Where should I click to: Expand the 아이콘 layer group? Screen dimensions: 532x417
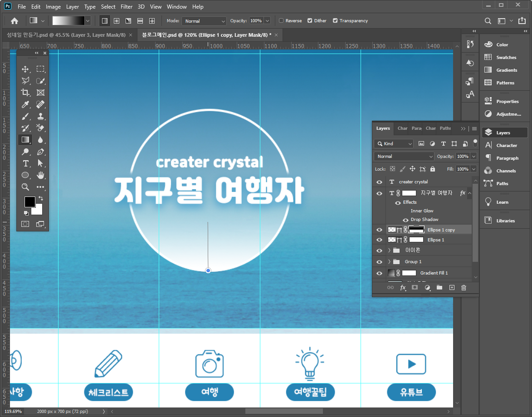(x=389, y=250)
